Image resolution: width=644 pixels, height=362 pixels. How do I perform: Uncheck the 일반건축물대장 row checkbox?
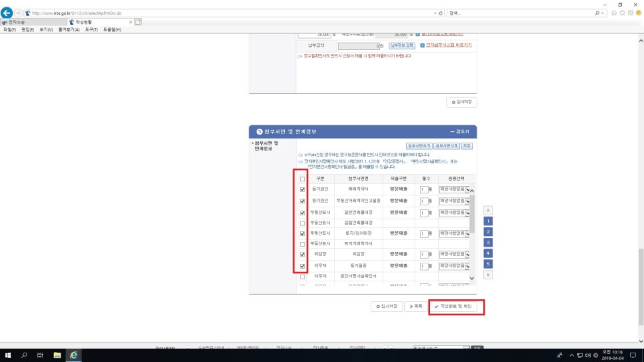pos(302,213)
